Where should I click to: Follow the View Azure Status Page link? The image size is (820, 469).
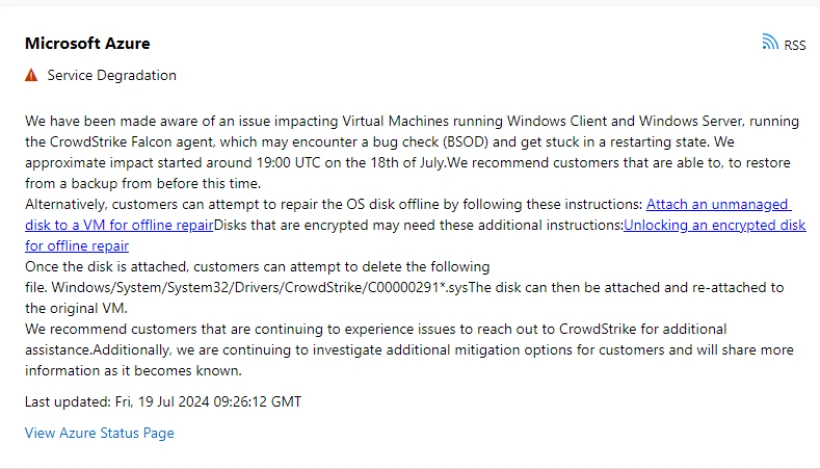pyautogui.click(x=99, y=433)
